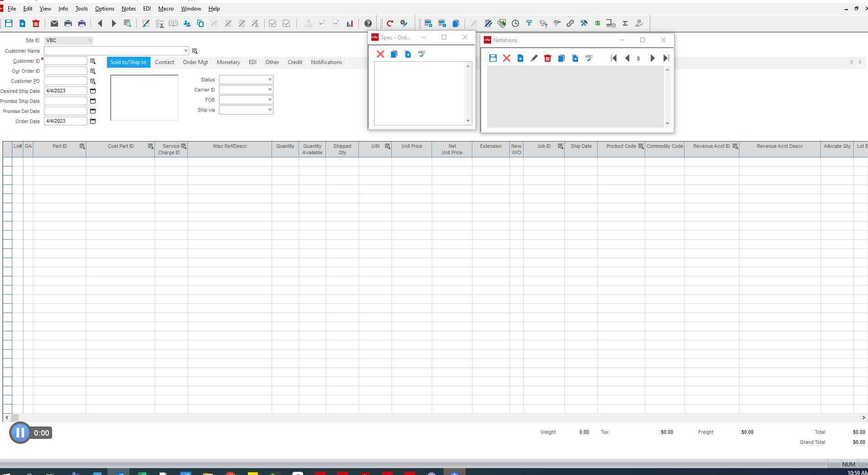The image size is (868, 475).
Task: Switch to the Monetary tab
Action: (228, 62)
